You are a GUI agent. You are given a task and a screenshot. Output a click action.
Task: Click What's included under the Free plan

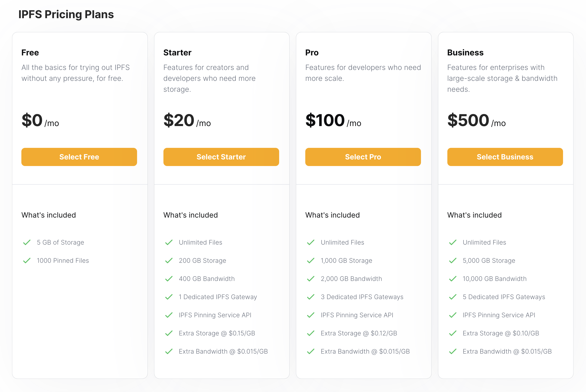48,215
